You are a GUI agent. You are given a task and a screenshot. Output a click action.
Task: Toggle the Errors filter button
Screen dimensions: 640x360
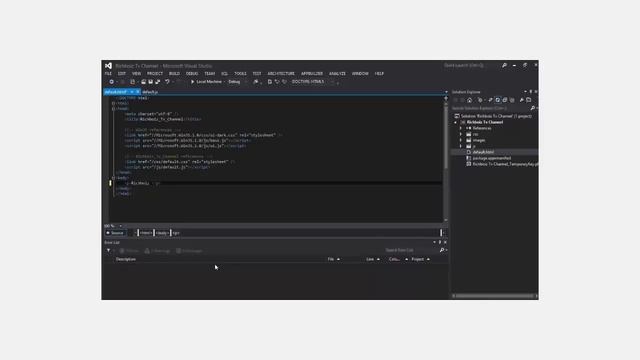point(129,251)
